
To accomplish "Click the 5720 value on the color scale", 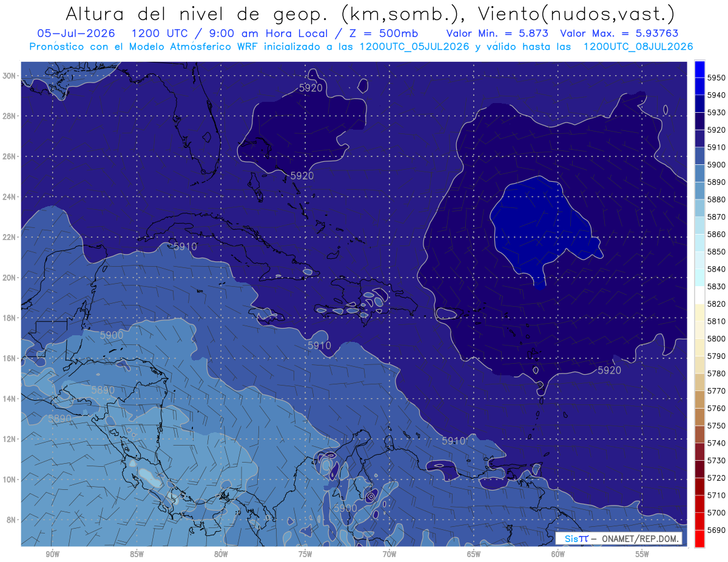I will (x=716, y=478).
